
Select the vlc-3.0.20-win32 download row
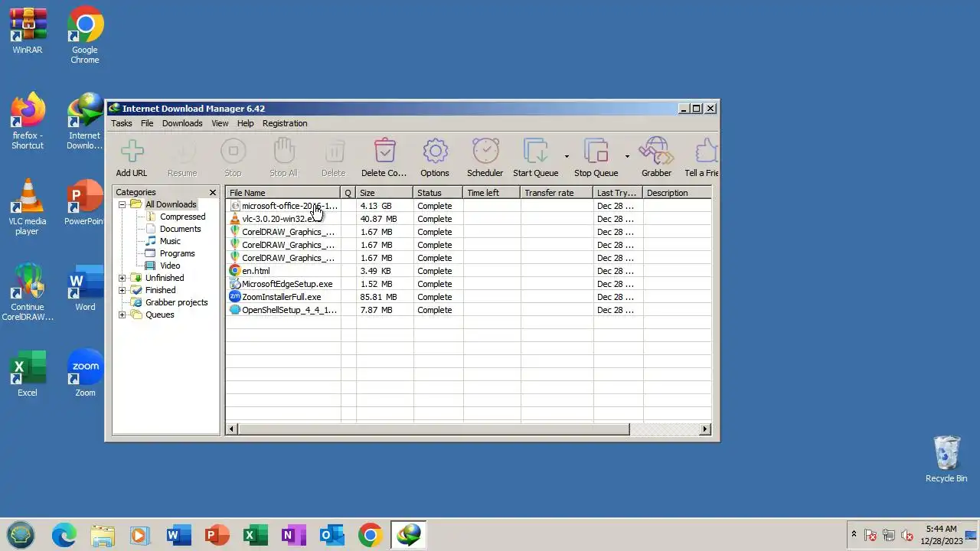click(469, 219)
